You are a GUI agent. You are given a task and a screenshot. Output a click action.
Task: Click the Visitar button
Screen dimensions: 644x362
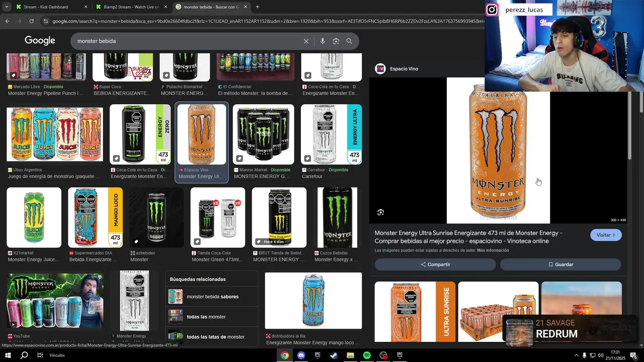[x=606, y=235]
